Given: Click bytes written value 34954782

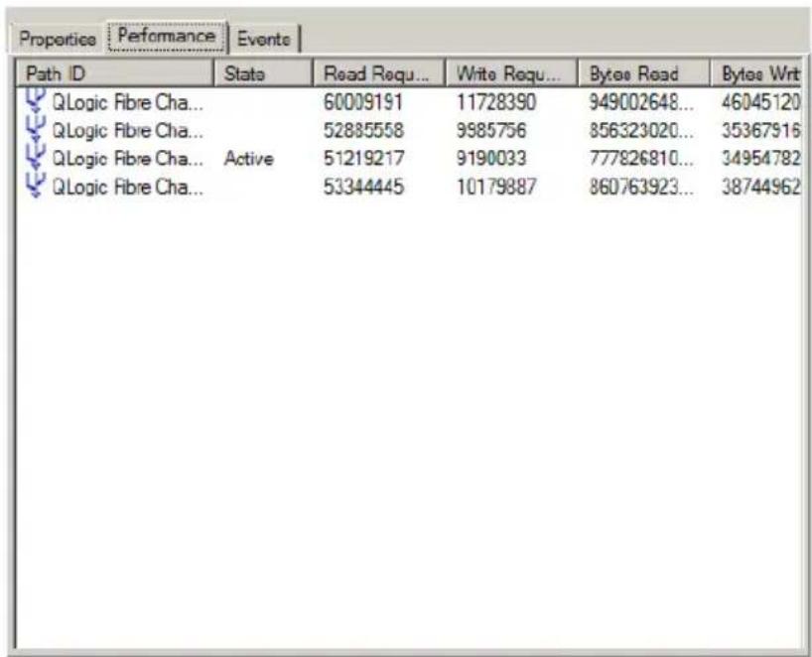Looking at the screenshot, I should pos(761,159).
